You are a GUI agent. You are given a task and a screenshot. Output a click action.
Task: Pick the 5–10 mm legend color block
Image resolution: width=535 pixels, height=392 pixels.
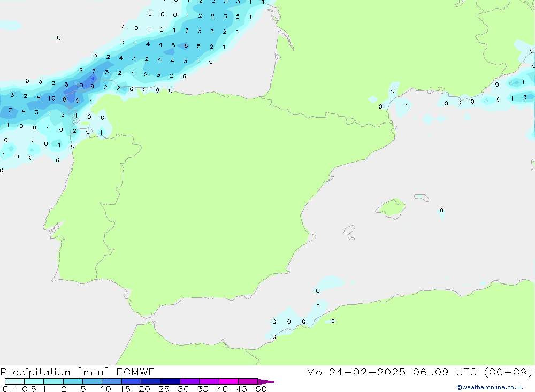pos(92,381)
